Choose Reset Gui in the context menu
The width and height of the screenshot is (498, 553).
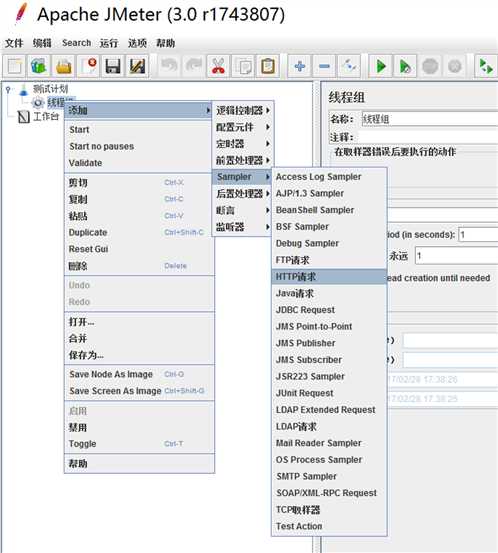139,249
